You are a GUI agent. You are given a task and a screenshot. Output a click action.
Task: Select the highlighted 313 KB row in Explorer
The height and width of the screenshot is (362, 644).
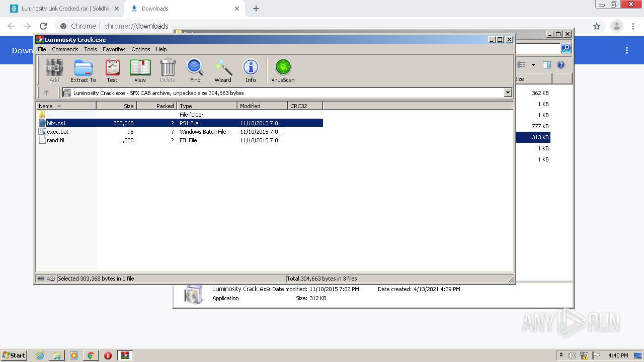tap(533, 137)
